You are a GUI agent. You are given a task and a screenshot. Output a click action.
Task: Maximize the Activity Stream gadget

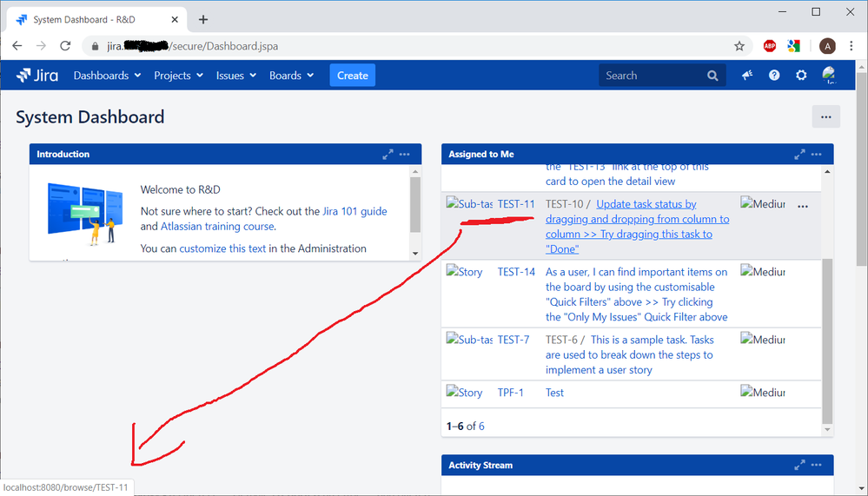[x=799, y=466]
